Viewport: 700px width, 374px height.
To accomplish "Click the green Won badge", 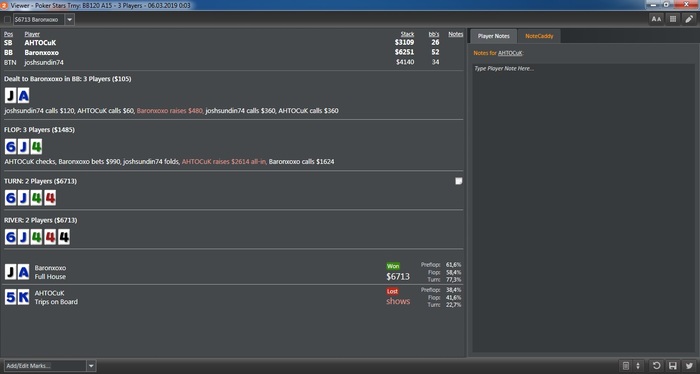I will click(x=393, y=266).
